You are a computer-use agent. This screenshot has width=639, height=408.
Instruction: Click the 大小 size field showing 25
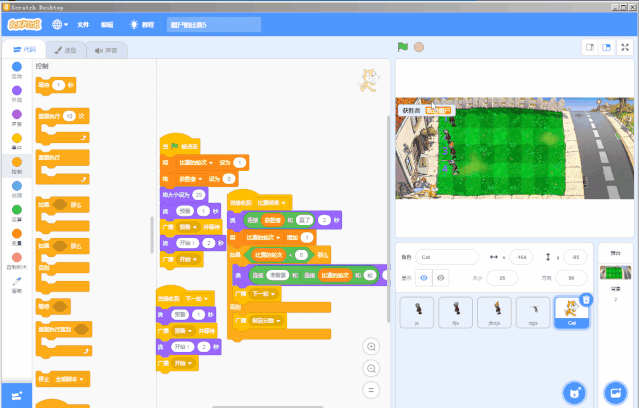(x=502, y=278)
